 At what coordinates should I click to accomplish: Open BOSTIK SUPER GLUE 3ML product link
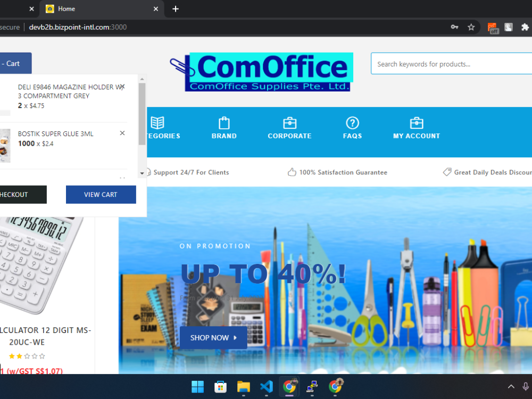[56, 134]
